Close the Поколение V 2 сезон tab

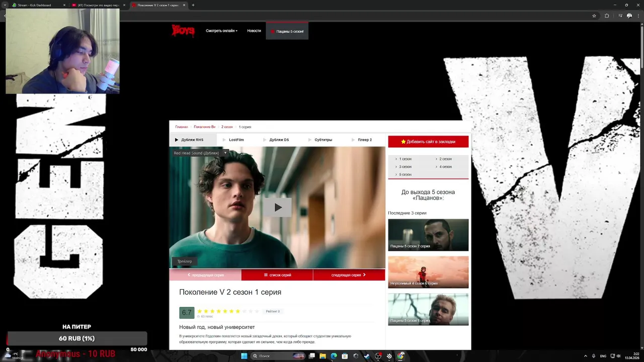[184, 5]
